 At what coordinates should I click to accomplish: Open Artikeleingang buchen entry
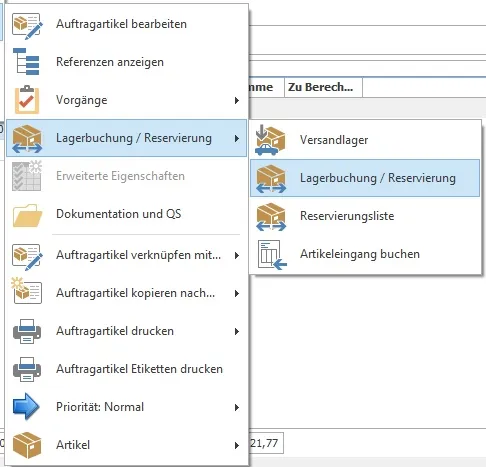365,254
